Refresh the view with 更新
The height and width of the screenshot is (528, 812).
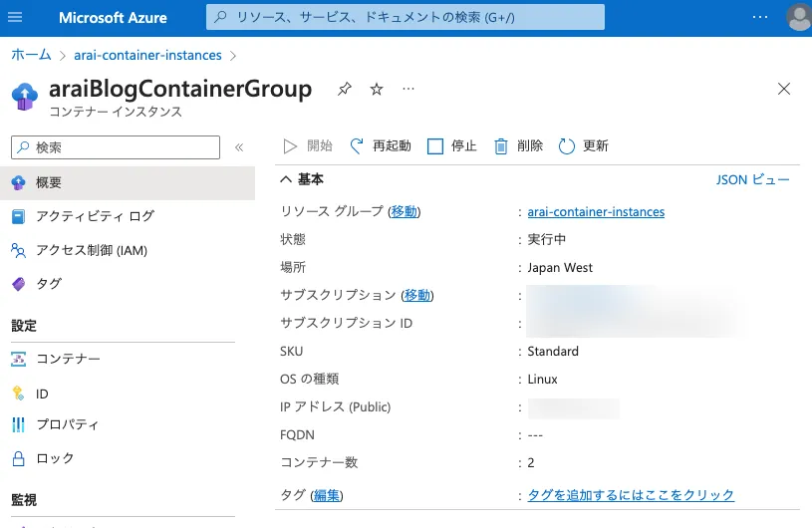[x=584, y=146]
